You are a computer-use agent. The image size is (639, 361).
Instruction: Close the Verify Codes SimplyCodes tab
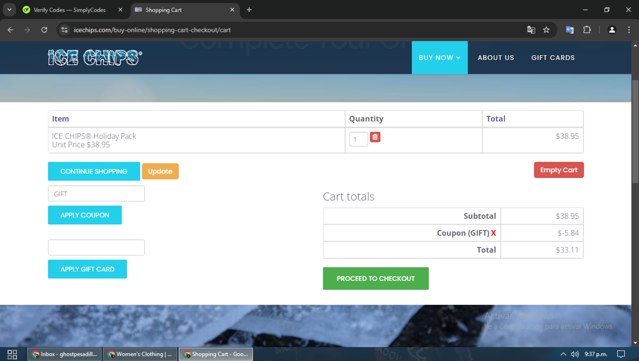point(120,10)
